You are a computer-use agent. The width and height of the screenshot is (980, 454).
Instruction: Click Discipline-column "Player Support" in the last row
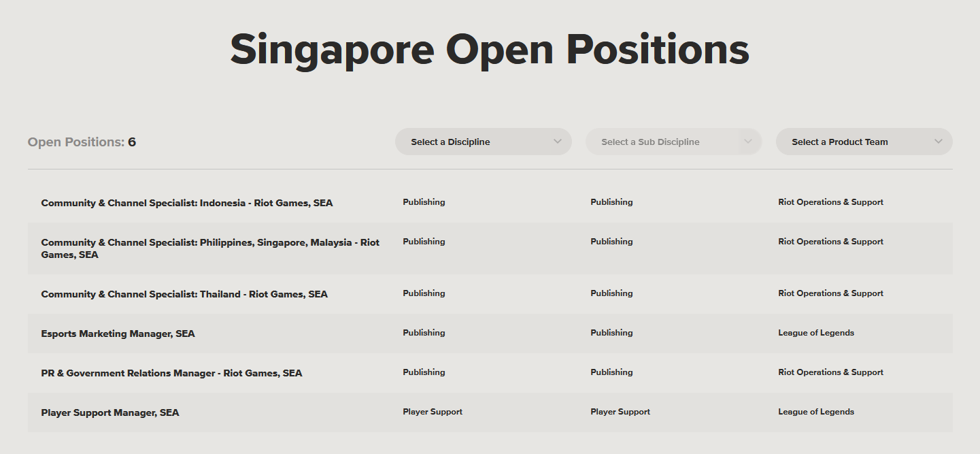[x=433, y=412]
